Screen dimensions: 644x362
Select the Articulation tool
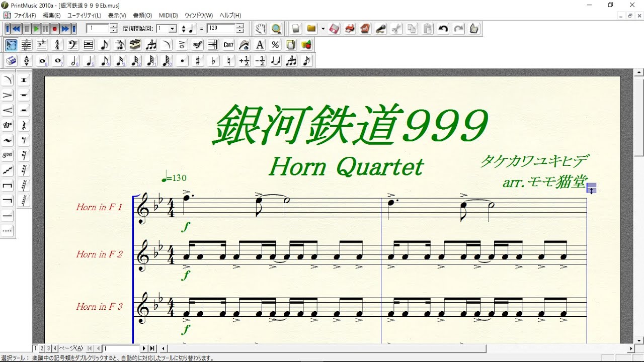pos(182,45)
